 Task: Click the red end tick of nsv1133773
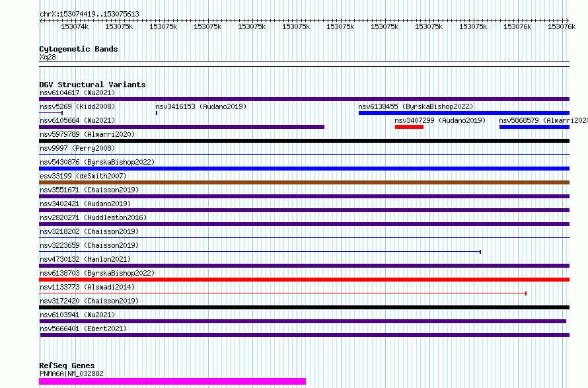click(x=526, y=293)
